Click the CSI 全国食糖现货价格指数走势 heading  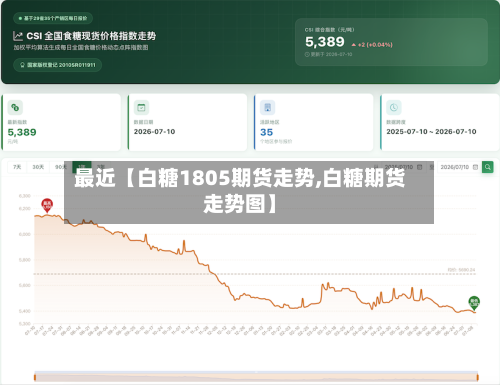[x=91, y=36]
